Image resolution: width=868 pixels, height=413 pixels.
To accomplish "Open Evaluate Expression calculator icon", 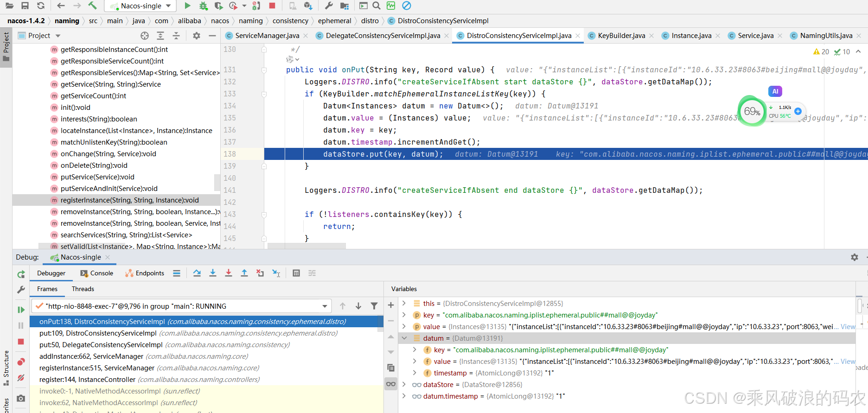I will pyautogui.click(x=296, y=273).
